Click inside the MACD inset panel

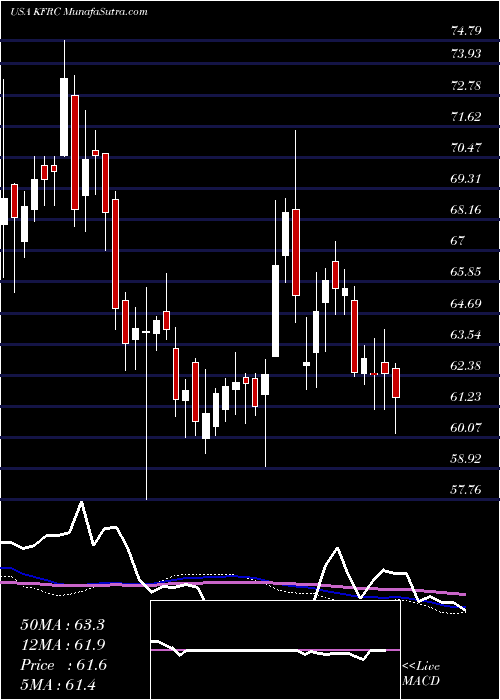click(275, 650)
